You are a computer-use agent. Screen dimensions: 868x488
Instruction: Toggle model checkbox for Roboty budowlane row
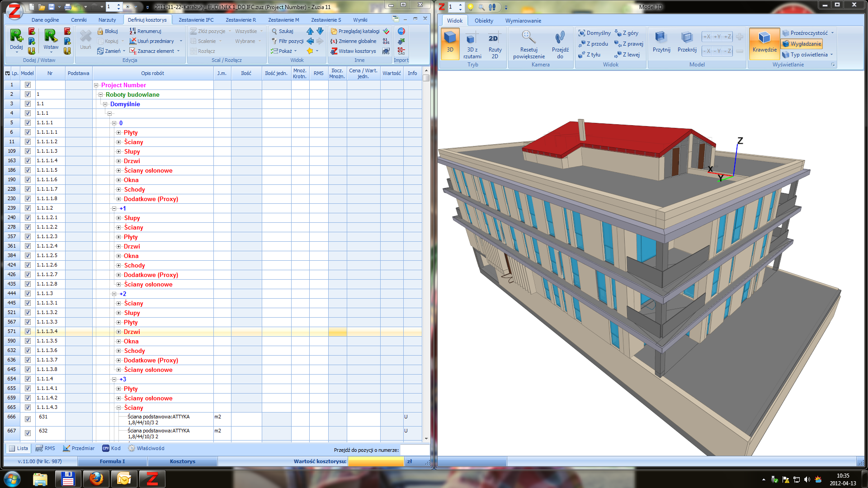pos(28,94)
